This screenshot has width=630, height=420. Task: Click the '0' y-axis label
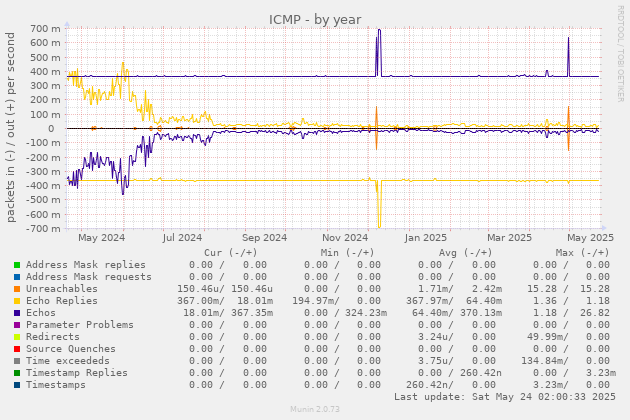(51, 129)
